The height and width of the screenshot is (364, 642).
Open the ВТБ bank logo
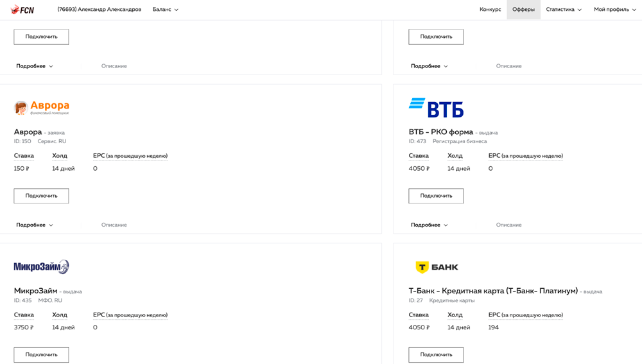click(436, 108)
